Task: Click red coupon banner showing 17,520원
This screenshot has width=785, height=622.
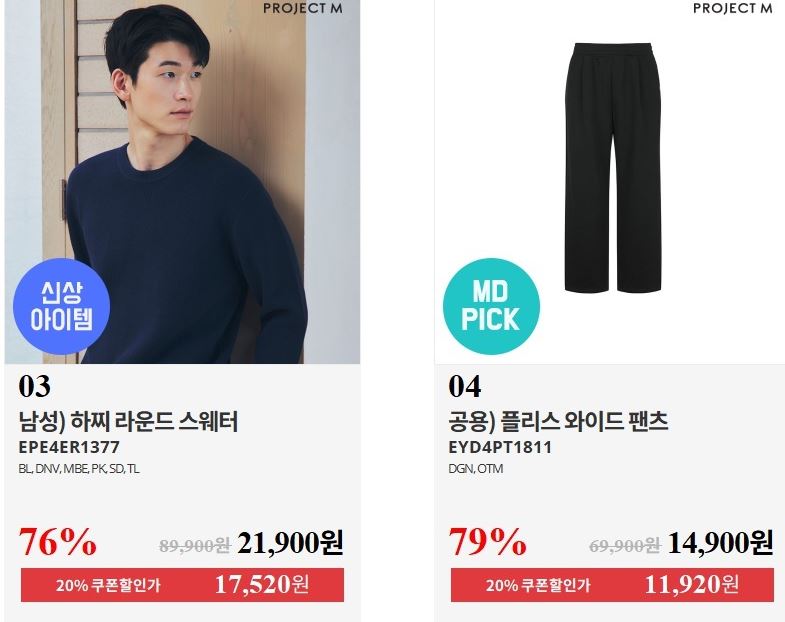Action: [x=182, y=584]
